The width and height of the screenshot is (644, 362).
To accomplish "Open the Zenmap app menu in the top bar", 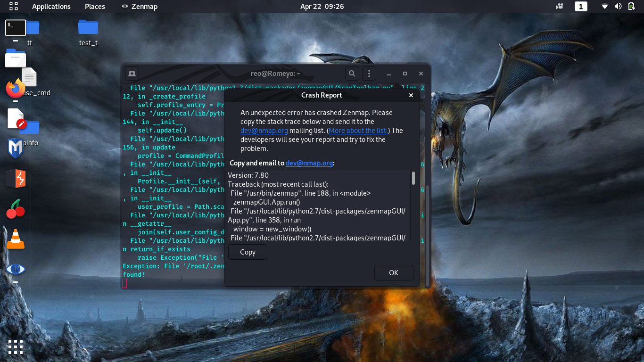I will (140, 6).
